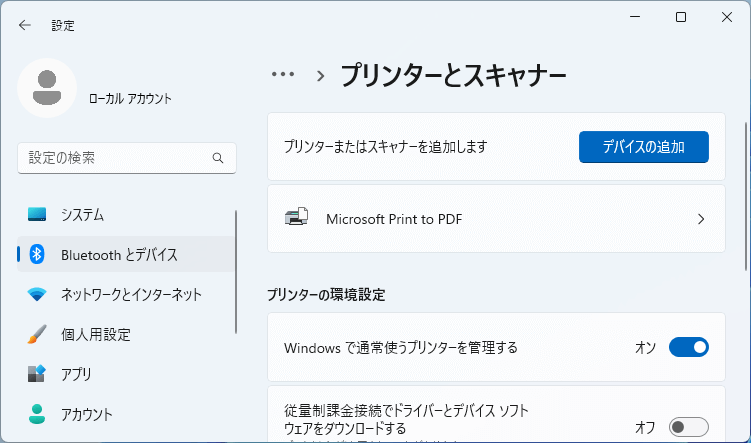
Task: Expand Microsoft Print to PDF chevron
Action: click(x=701, y=218)
